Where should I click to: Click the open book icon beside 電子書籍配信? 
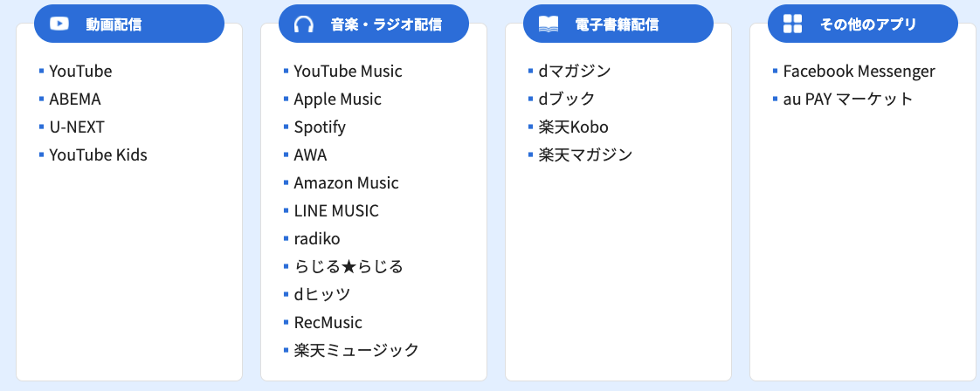pos(549,24)
